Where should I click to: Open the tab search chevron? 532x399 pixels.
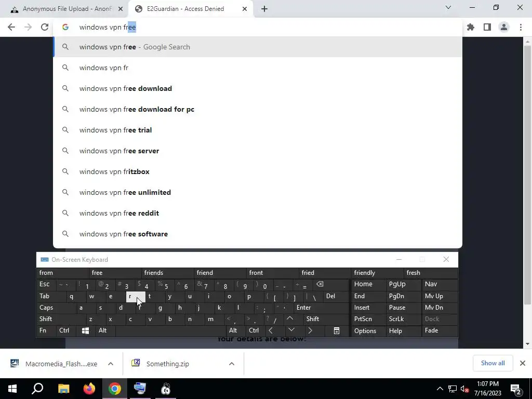pyautogui.click(x=448, y=7)
